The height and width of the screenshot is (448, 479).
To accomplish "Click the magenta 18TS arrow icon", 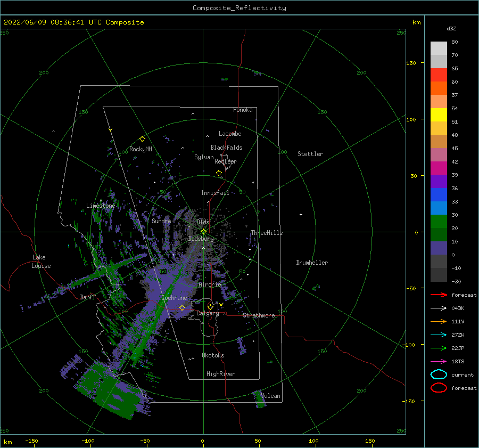I will [439, 362].
